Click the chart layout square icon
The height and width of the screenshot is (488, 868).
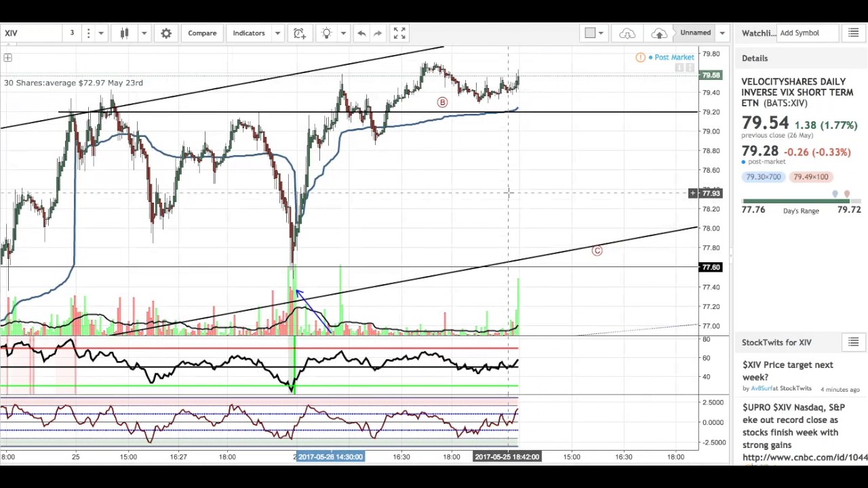coord(590,33)
